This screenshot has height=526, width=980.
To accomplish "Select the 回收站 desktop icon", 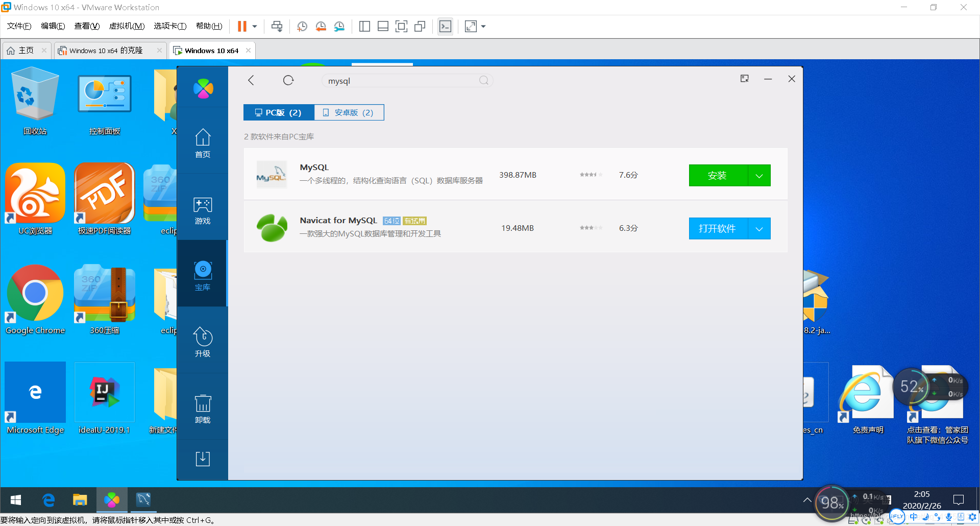I will (x=35, y=101).
